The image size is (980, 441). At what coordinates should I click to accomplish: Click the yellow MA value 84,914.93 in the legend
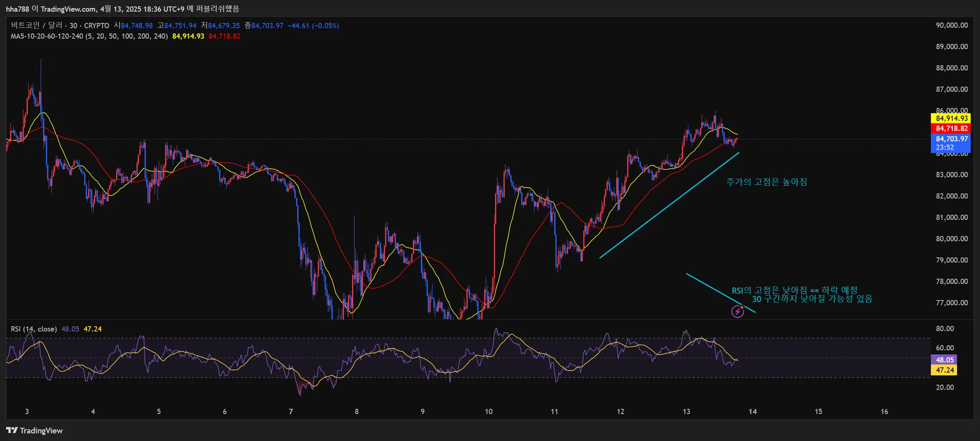pos(188,36)
